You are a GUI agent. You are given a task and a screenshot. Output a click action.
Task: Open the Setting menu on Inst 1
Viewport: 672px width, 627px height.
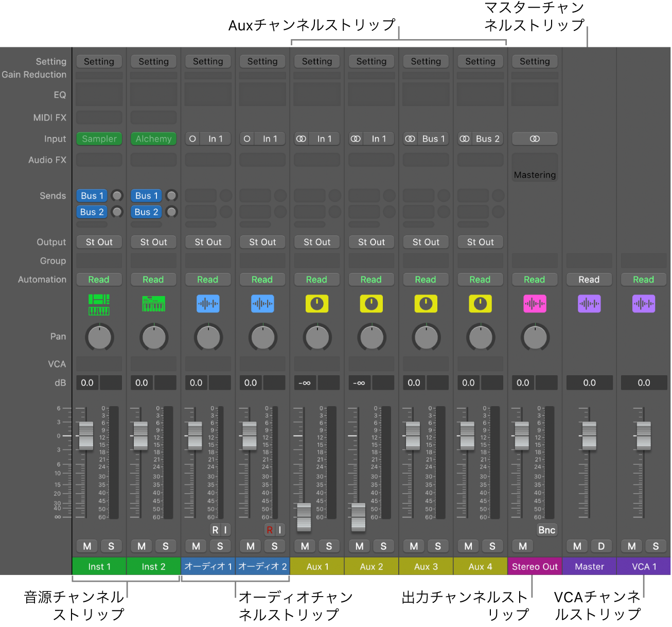[99, 61]
